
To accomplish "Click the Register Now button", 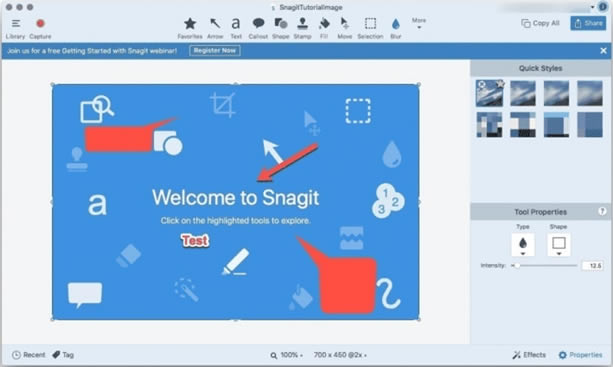I will pos(215,50).
